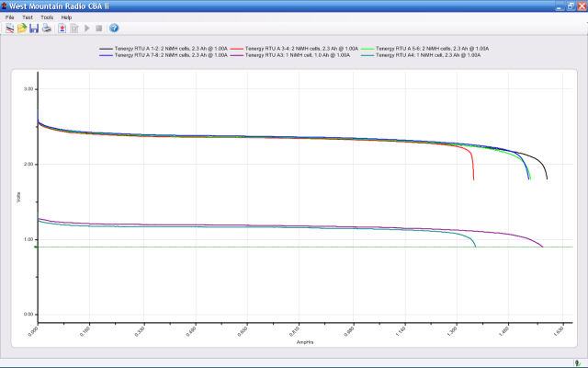Click the 1.00 volts axis tick label
This screenshot has height=368, width=588.
(x=28, y=239)
